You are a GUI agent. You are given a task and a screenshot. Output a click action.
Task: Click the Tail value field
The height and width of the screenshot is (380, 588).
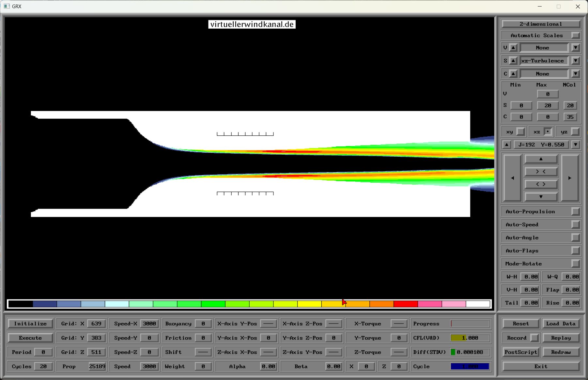coord(531,303)
